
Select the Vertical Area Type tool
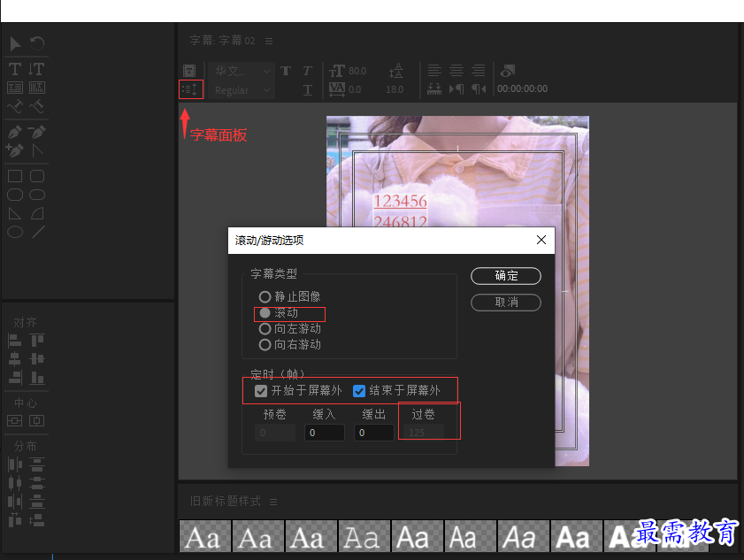(x=37, y=88)
